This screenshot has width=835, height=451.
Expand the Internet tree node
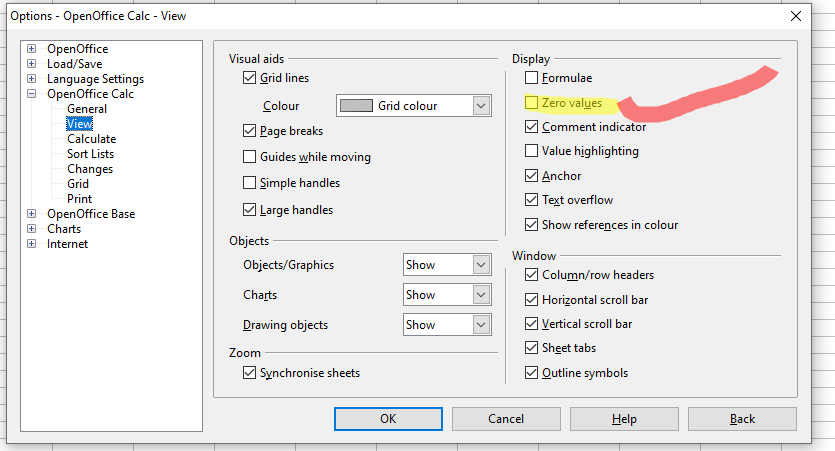(32, 244)
